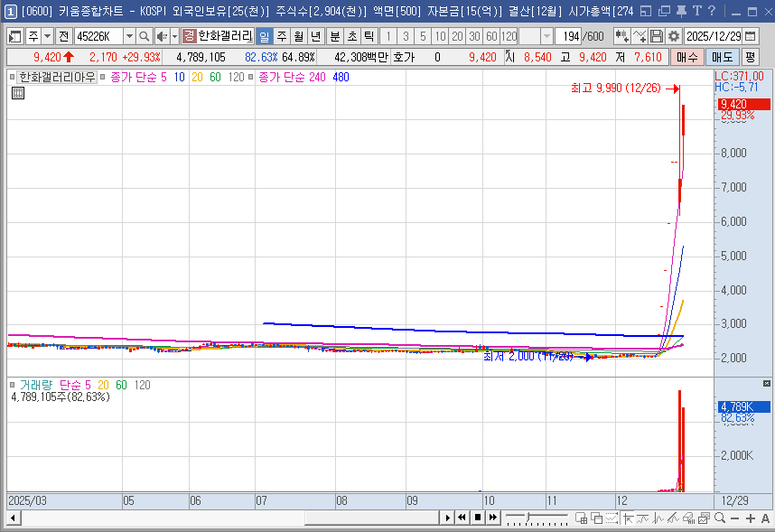Click the overlapping windows icon in bottom toolbar
The height and width of the screenshot is (532, 775).
(596, 518)
